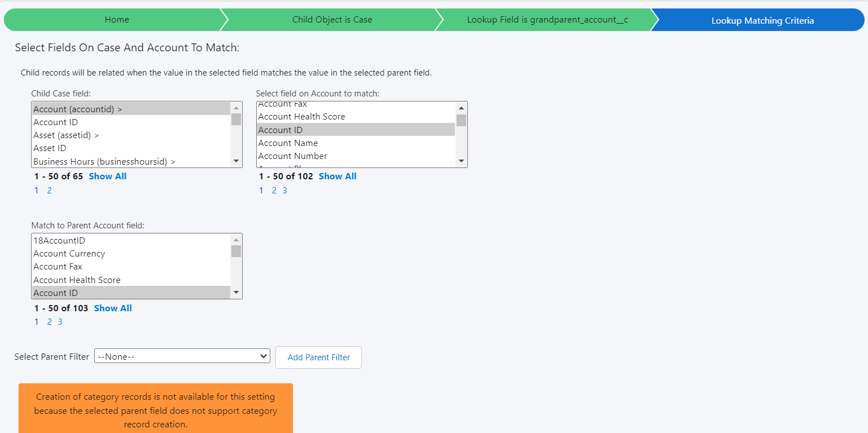Viewport: 868px width, 433px height.
Task: Go to the Home breadcrumb step
Action: click(117, 20)
